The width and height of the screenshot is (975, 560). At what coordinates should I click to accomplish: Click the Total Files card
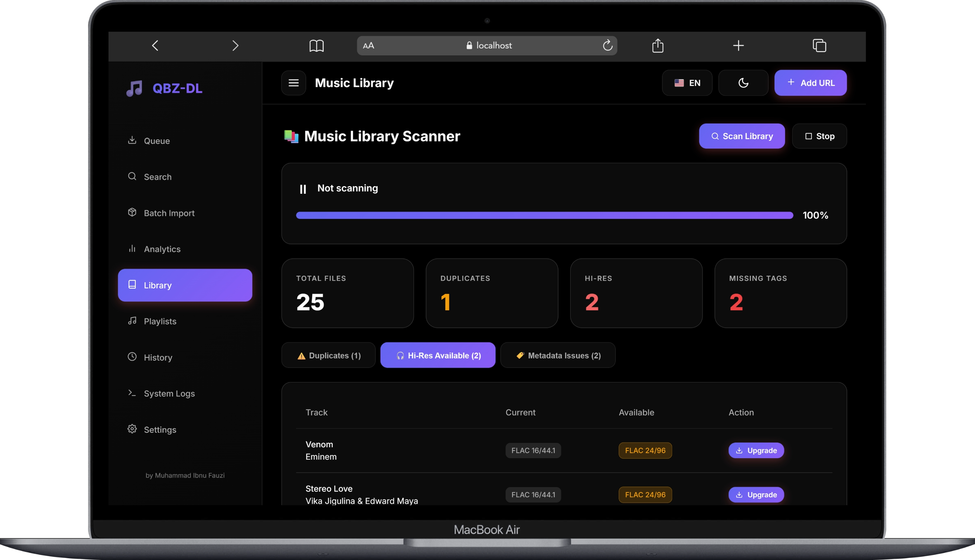click(x=348, y=293)
